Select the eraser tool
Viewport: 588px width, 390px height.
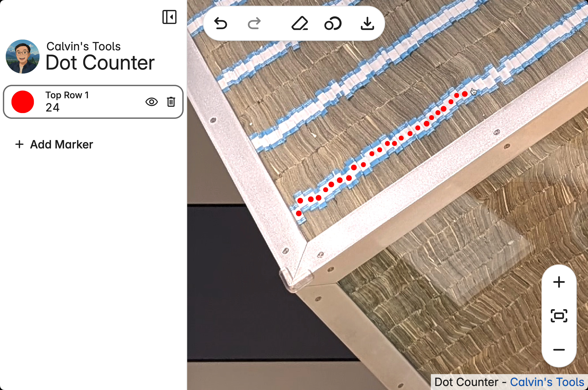(x=300, y=23)
